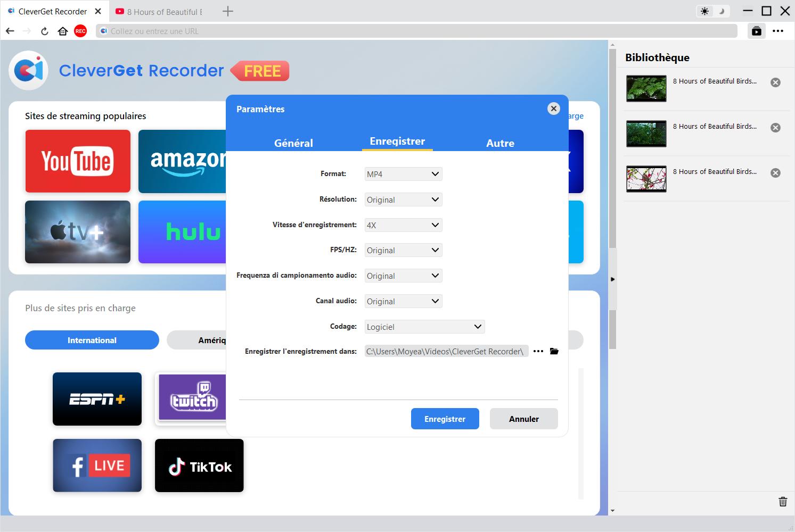Remove second library item from Bibliothèque

776,128
